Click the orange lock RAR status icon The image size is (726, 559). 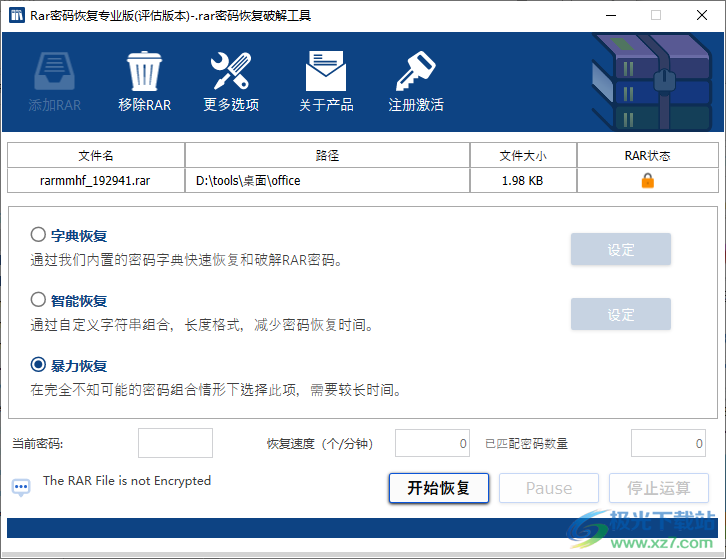647,180
